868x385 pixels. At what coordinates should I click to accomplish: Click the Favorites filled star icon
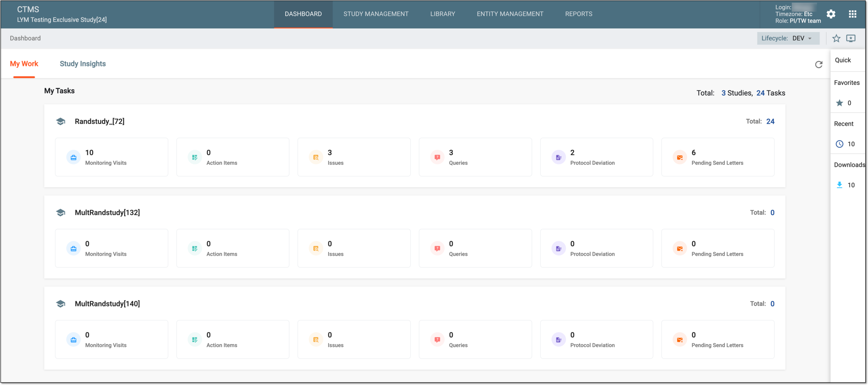click(840, 103)
